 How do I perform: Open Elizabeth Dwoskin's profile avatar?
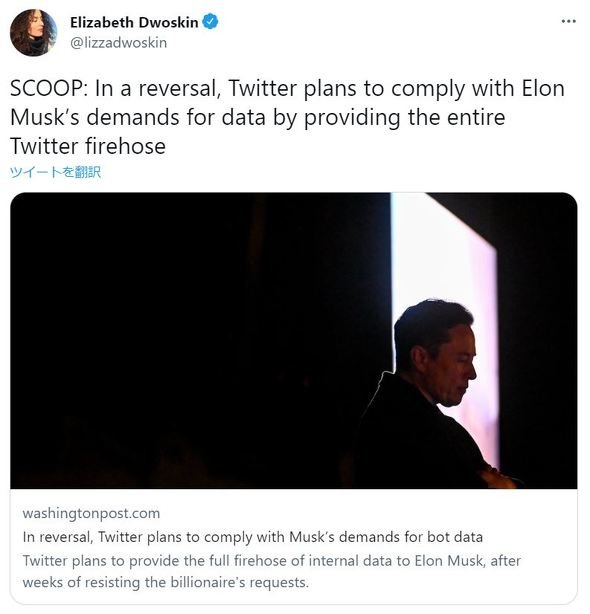pyautogui.click(x=33, y=33)
